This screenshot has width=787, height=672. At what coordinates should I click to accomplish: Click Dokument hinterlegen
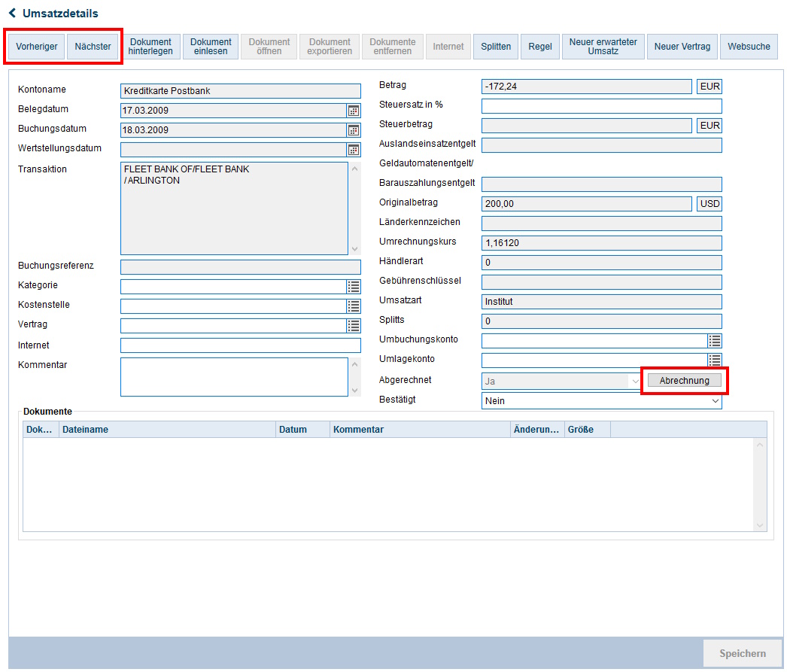point(150,47)
